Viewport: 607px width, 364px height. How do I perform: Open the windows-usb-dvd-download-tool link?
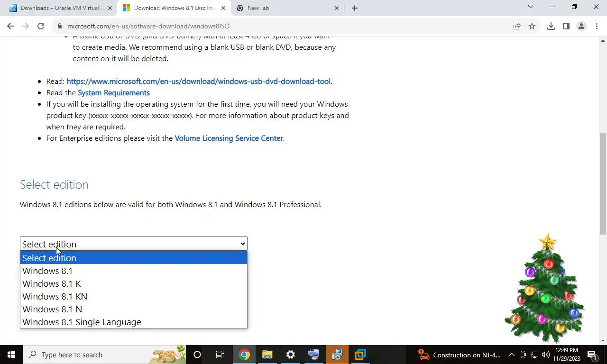click(x=199, y=82)
